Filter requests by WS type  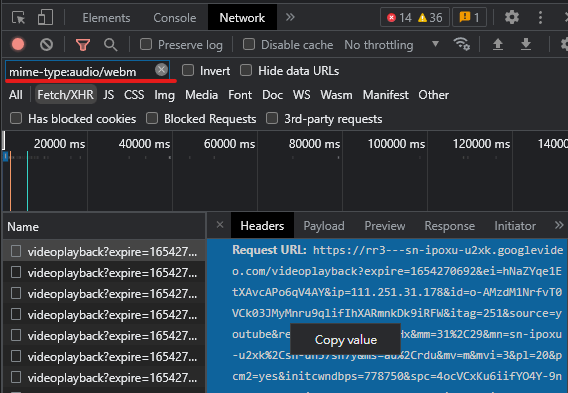point(301,95)
